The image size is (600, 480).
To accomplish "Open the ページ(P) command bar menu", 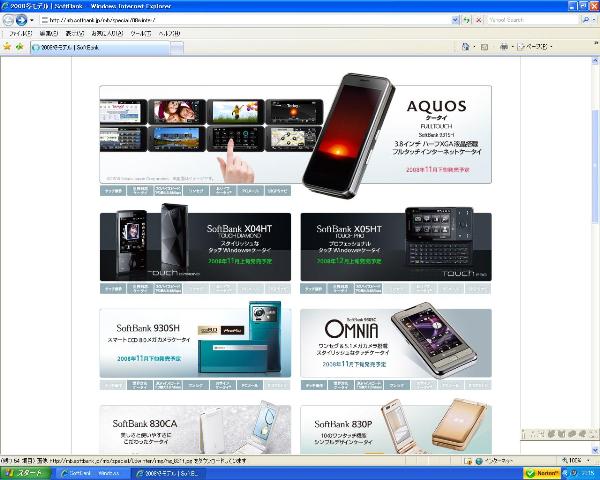I will [x=535, y=47].
